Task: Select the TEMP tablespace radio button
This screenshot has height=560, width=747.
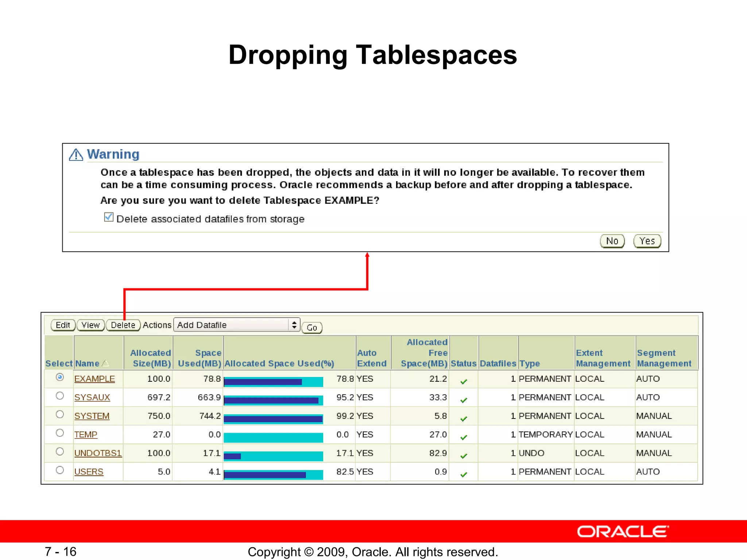Action: click(60, 433)
